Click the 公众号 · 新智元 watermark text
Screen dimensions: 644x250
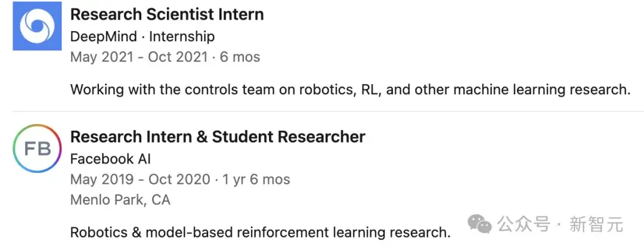click(560, 224)
